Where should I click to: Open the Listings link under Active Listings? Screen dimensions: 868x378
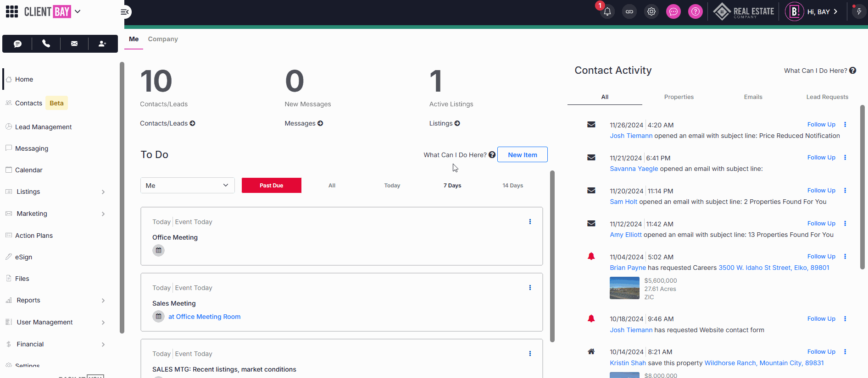point(445,123)
